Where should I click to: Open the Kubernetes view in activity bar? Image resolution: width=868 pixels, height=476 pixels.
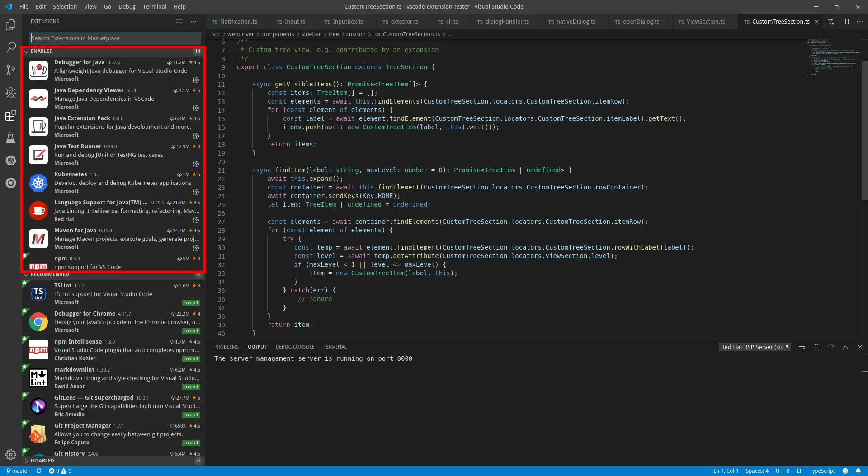[x=11, y=160]
